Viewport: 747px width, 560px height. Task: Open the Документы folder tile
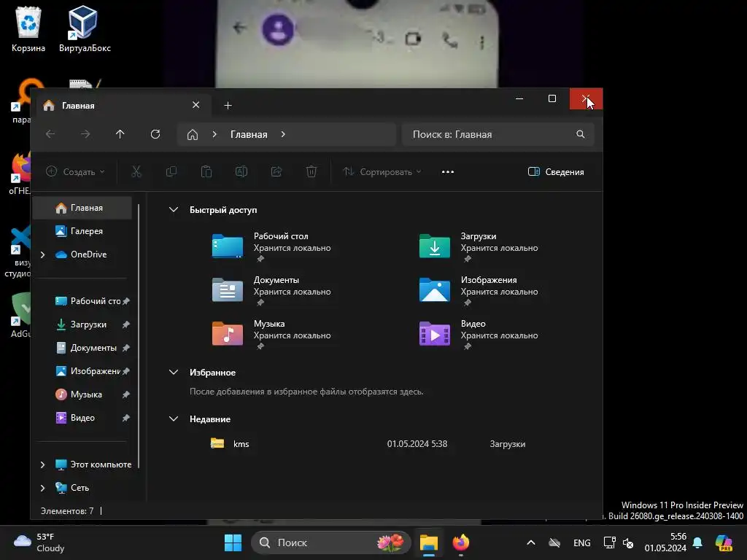tap(271, 290)
